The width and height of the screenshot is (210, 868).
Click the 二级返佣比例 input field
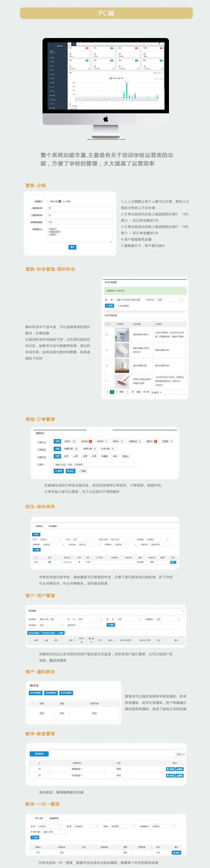[x=80, y=215]
